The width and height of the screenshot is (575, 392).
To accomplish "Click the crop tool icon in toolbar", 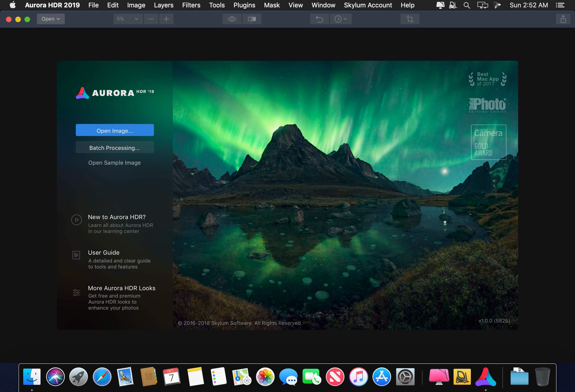I will coord(410,19).
